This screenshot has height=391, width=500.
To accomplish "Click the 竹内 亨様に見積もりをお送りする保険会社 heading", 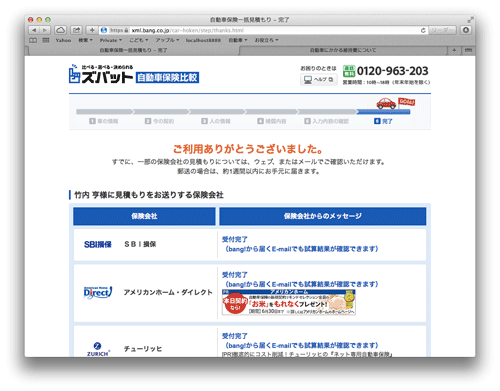I will pyautogui.click(x=149, y=195).
